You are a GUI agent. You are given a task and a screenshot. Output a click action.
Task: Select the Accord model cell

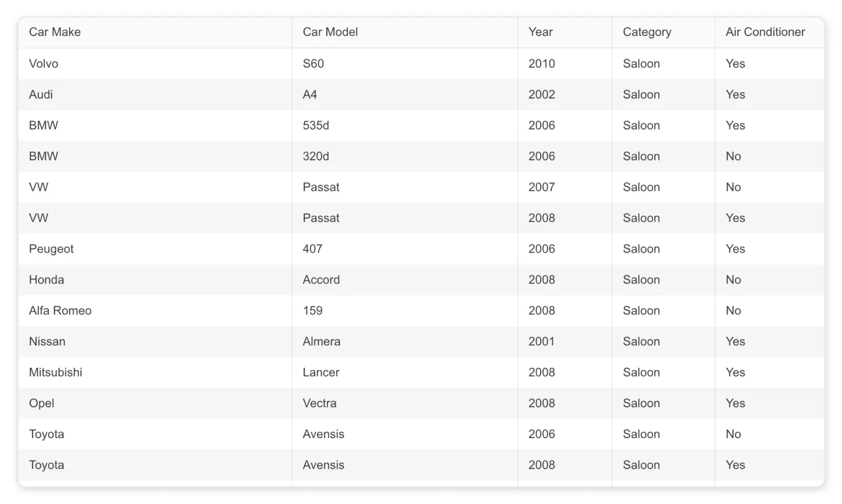[404, 280]
